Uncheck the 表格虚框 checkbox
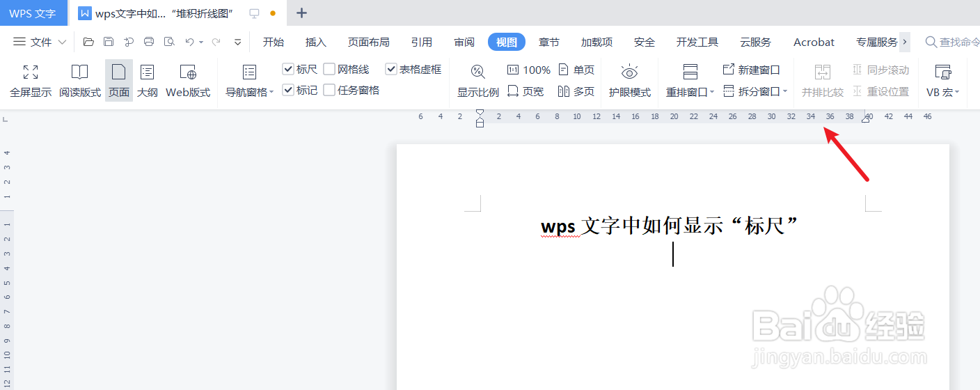Viewport: 980px width, 390px height. 391,69
